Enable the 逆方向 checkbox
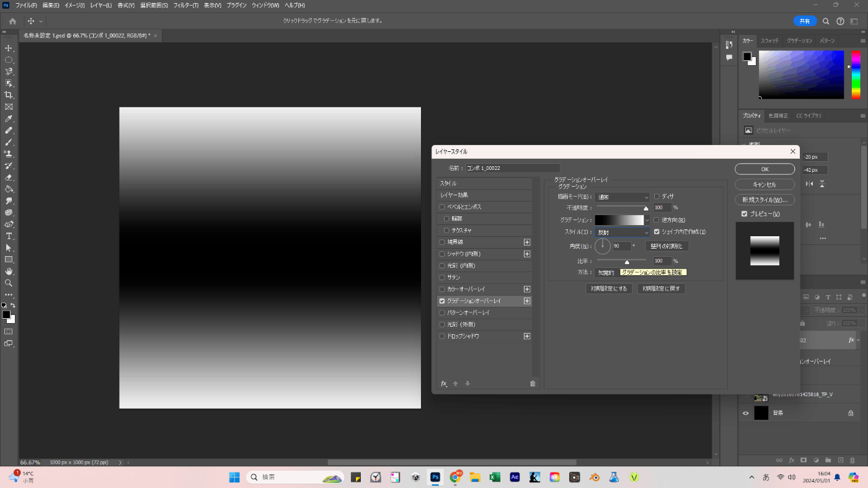 point(657,220)
